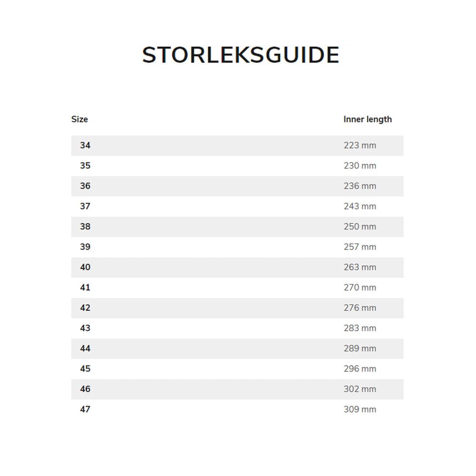Select the size 34 row label

pos(85,146)
